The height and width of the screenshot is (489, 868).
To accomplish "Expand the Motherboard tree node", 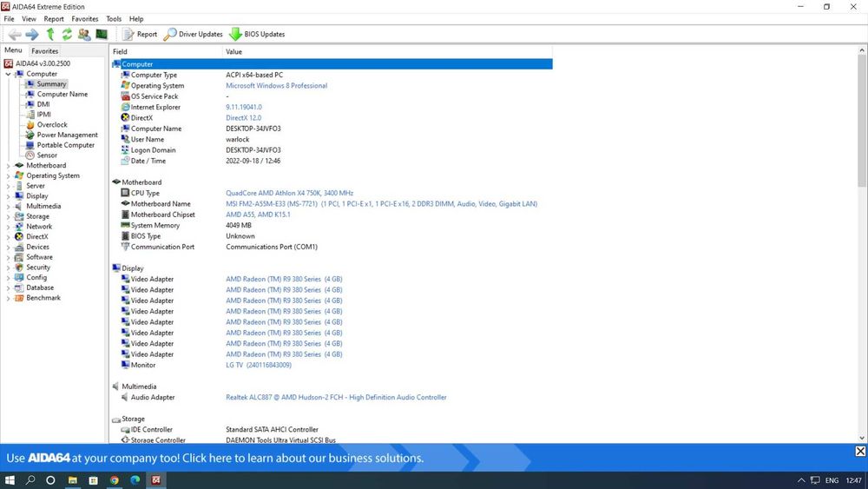I will point(9,166).
